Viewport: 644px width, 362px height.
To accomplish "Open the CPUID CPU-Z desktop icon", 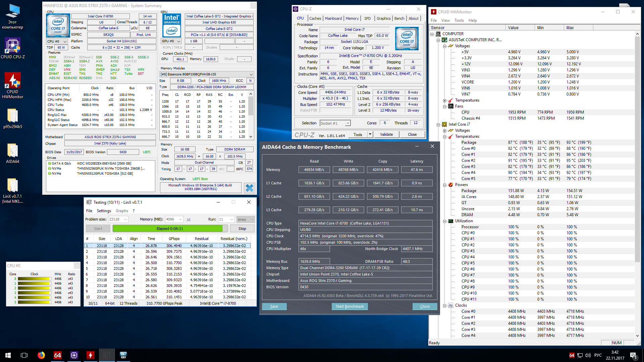I will (12, 46).
